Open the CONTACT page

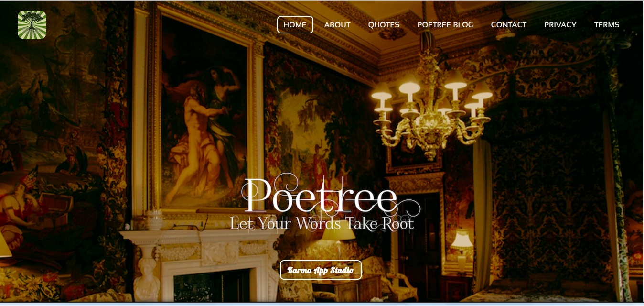click(x=508, y=25)
